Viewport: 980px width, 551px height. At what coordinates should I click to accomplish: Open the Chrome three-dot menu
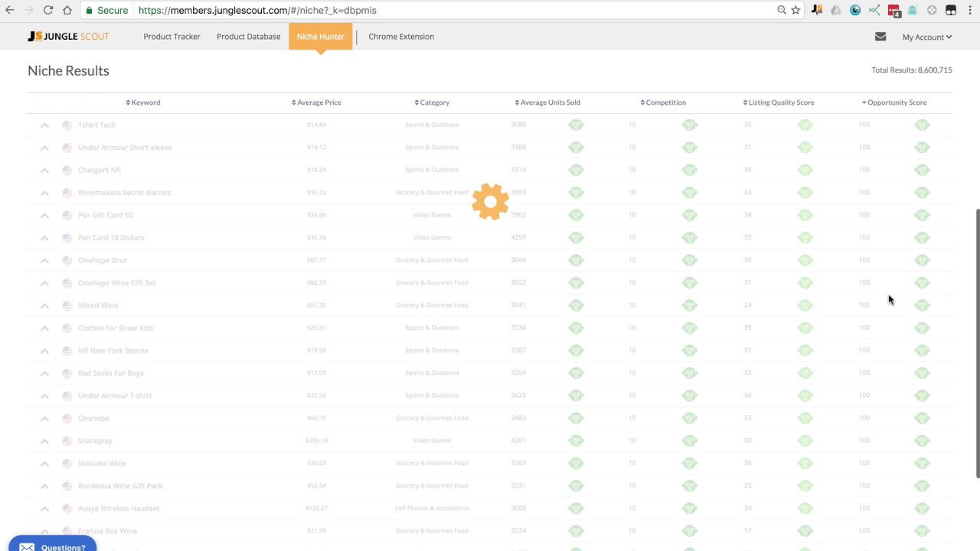click(x=969, y=10)
